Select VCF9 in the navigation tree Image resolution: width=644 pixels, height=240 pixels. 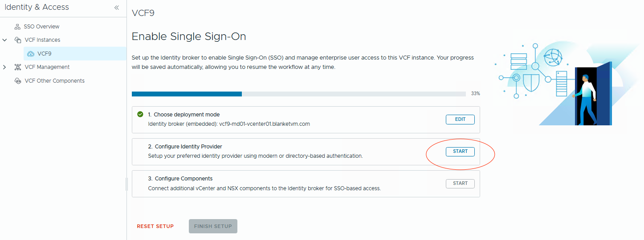[x=45, y=54]
